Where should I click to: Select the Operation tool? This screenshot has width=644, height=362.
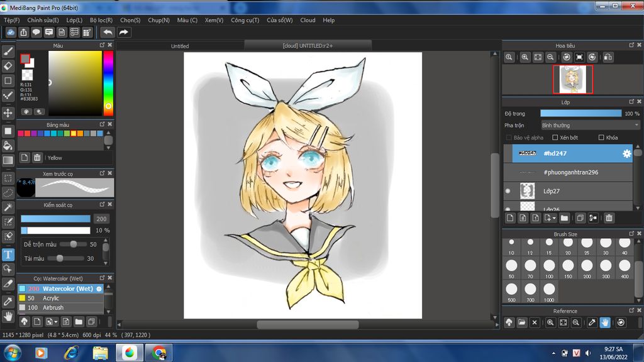click(8, 269)
